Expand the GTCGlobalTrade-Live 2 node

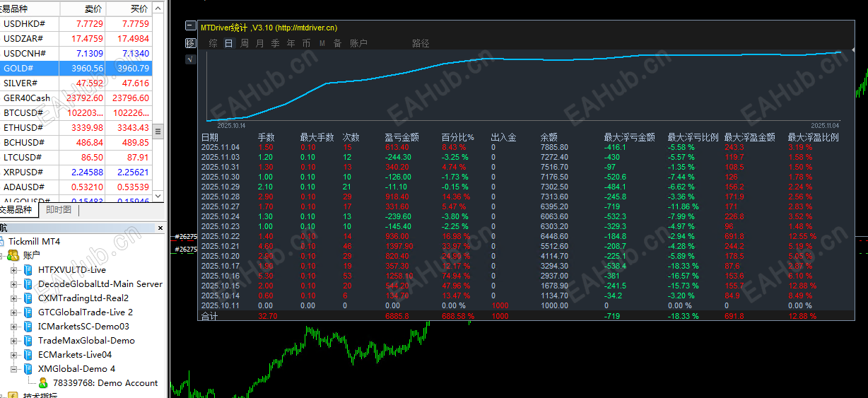14,312
